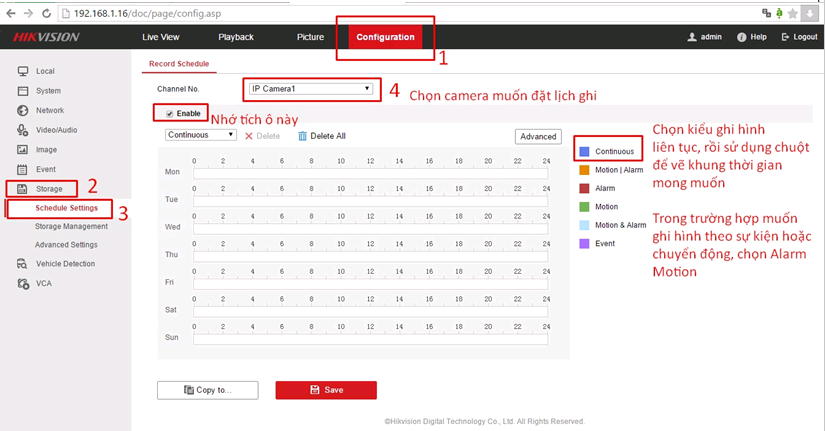
Task: Click the Monday schedule timeline bar
Action: pos(370,173)
